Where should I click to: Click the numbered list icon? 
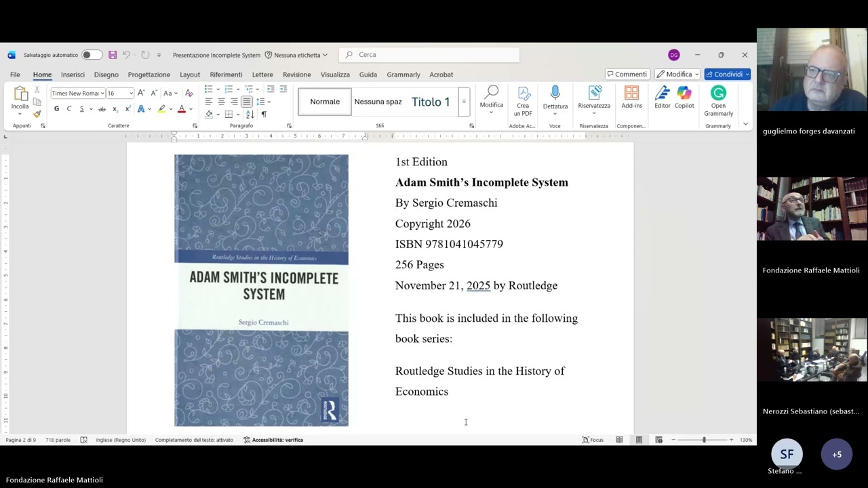click(x=229, y=89)
